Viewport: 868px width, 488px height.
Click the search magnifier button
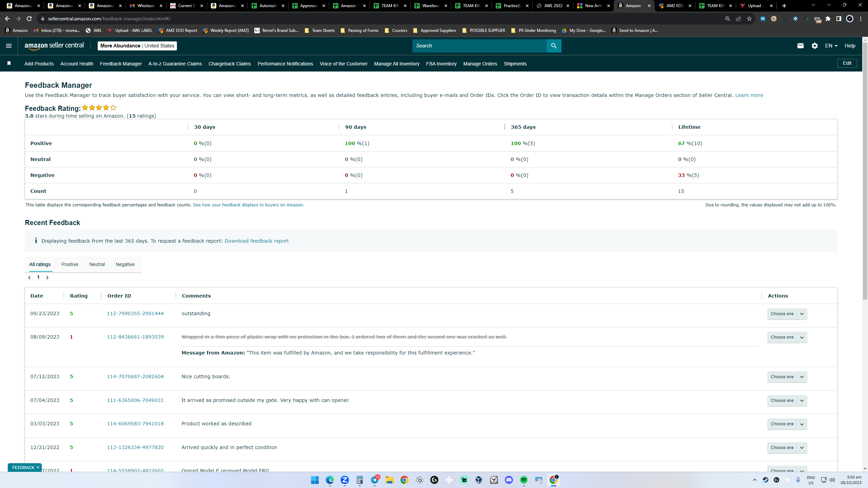(x=554, y=46)
